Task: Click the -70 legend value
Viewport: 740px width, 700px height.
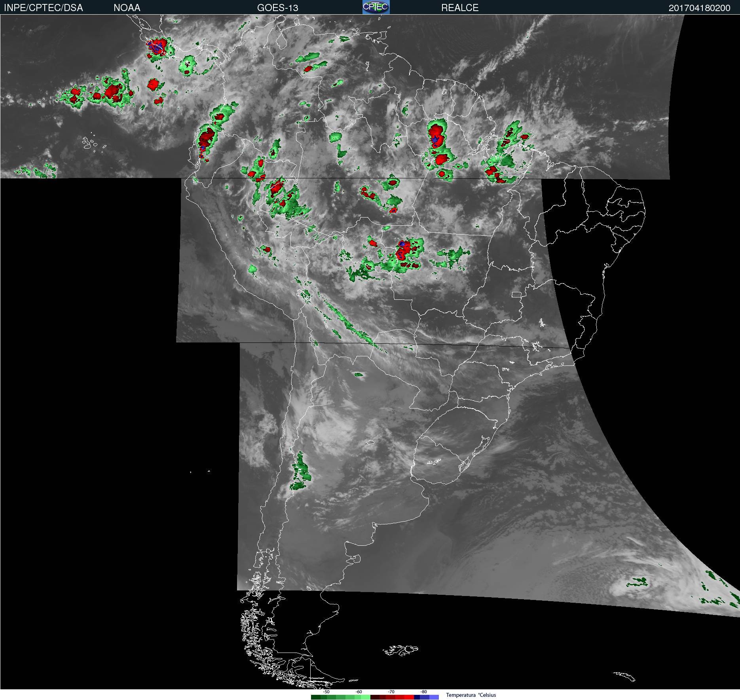Action: (x=391, y=692)
